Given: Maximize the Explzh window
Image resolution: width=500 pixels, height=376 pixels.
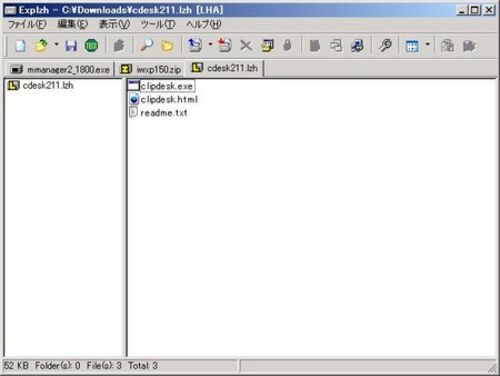Looking at the screenshot, I should [x=474, y=10].
